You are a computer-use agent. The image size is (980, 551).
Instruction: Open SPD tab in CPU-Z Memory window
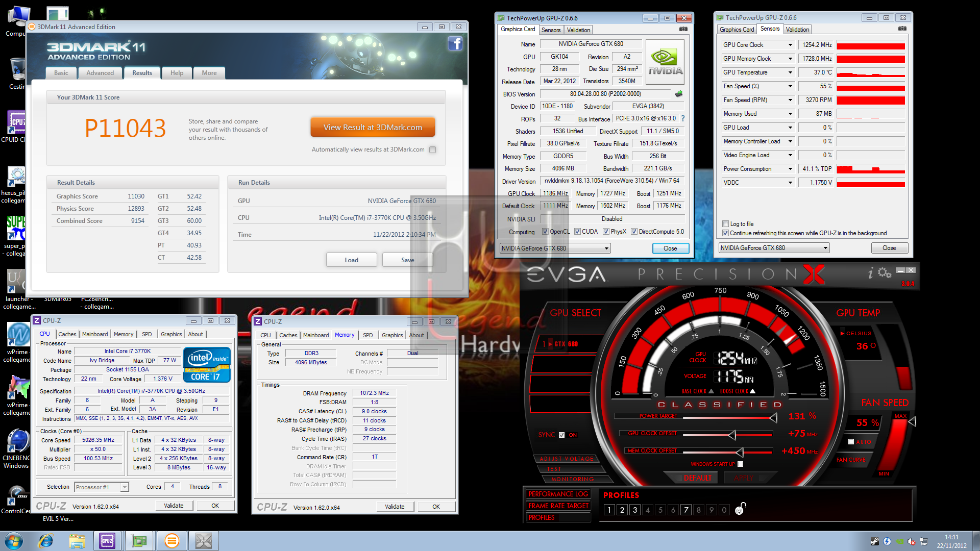368,335
